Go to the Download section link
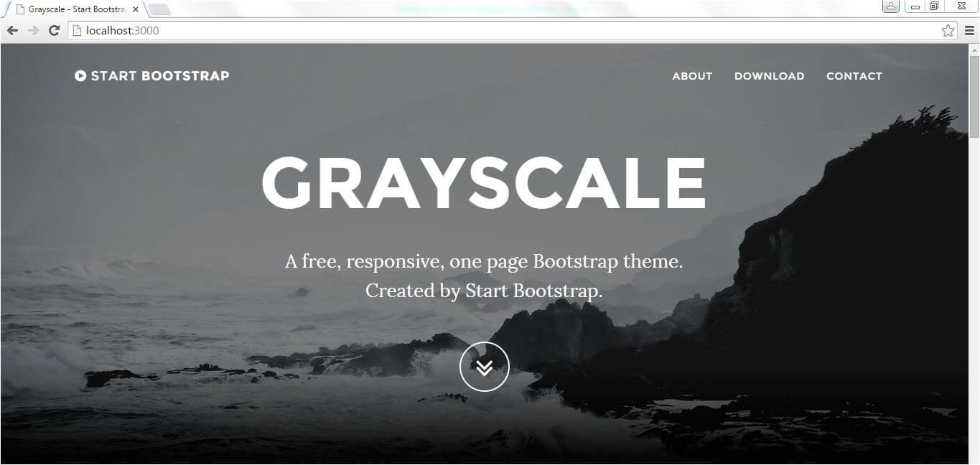This screenshot has width=980, height=465. (x=769, y=76)
